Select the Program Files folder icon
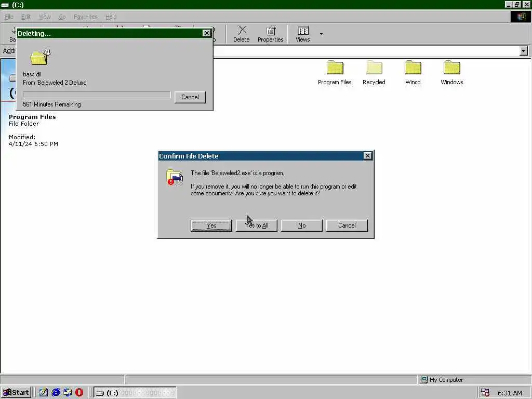 coord(335,73)
